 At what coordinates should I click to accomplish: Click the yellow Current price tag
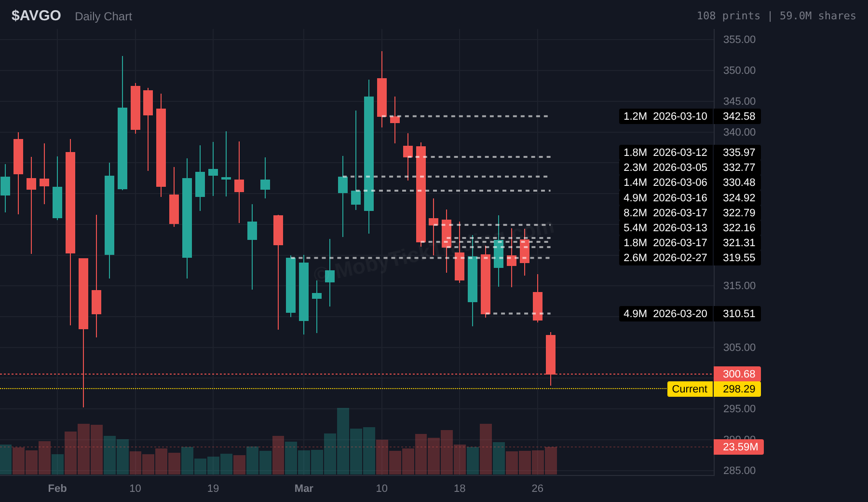(x=690, y=389)
